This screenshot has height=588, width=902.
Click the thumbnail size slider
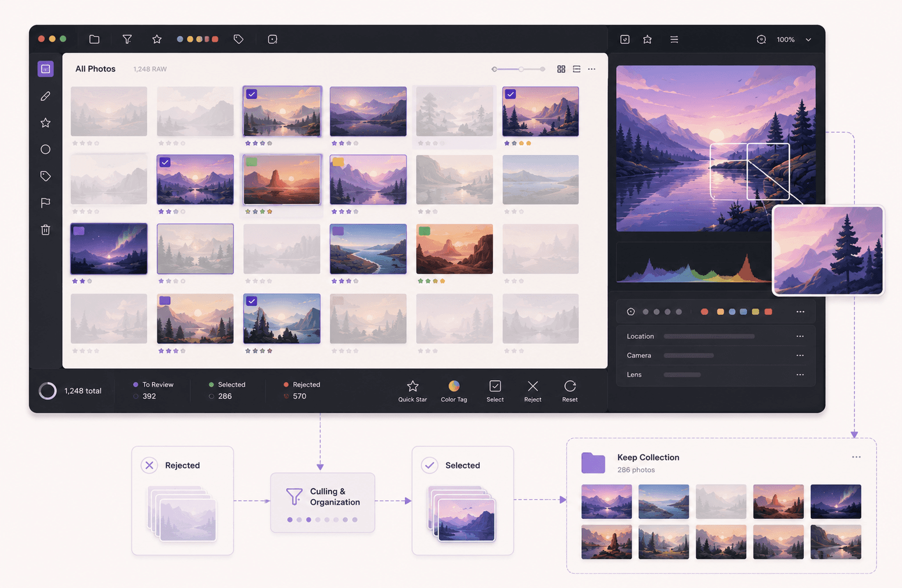coord(519,69)
